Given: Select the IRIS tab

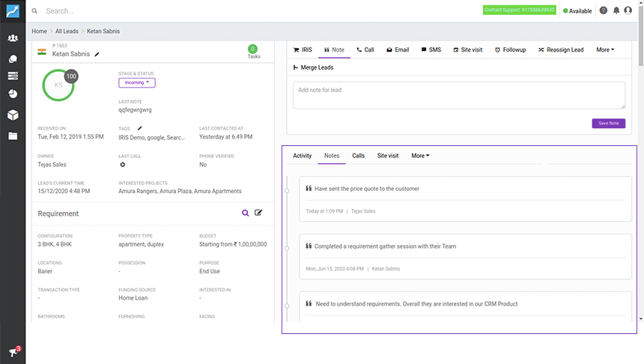Looking at the screenshot, I should pos(303,49).
